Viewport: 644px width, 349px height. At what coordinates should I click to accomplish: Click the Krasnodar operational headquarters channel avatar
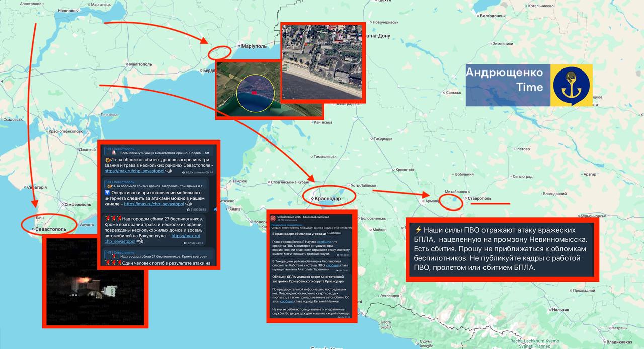click(273, 218)
